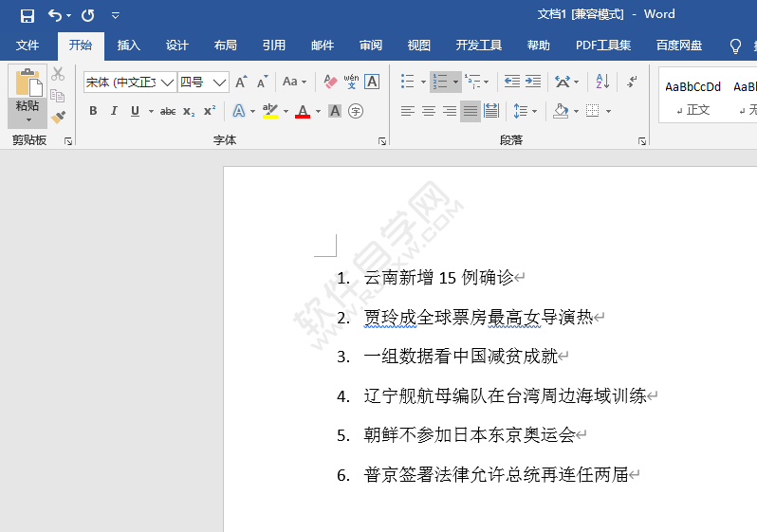Go to the 审阅 ribbon tab
757x532 pixels.
pyautogui.click(x=371, y=46)
